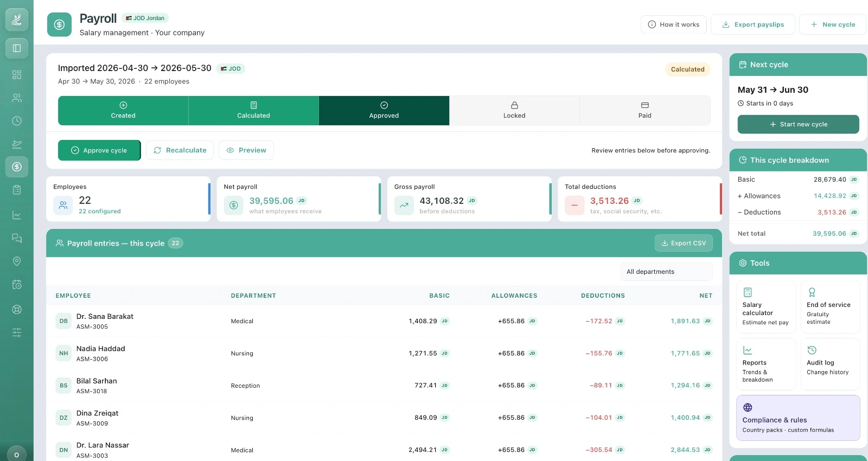The image size is (868, 461).
Task: Select the Calculated stage step
Action: [x=253, y=110]
